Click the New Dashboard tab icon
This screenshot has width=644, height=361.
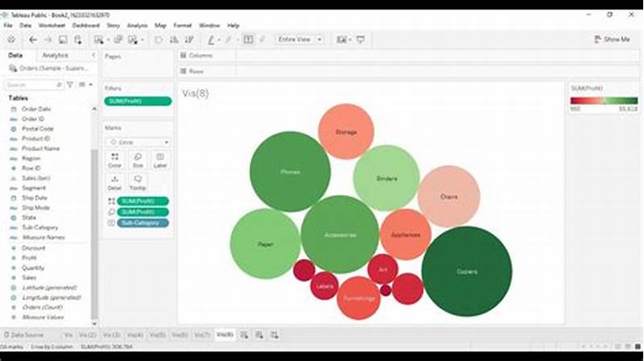259,335
